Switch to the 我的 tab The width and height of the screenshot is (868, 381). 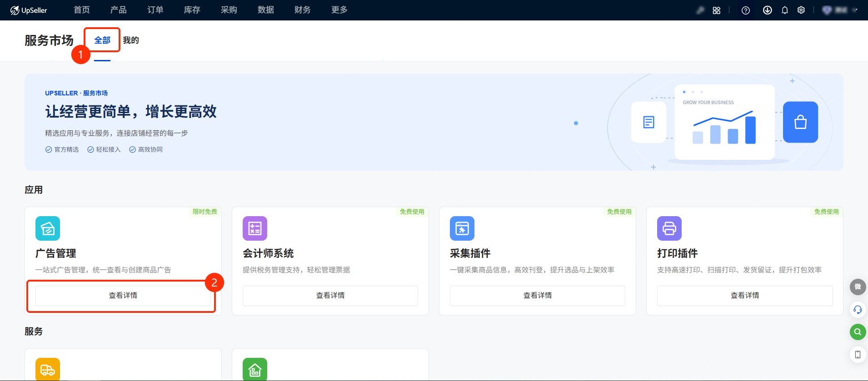(131, 40)
